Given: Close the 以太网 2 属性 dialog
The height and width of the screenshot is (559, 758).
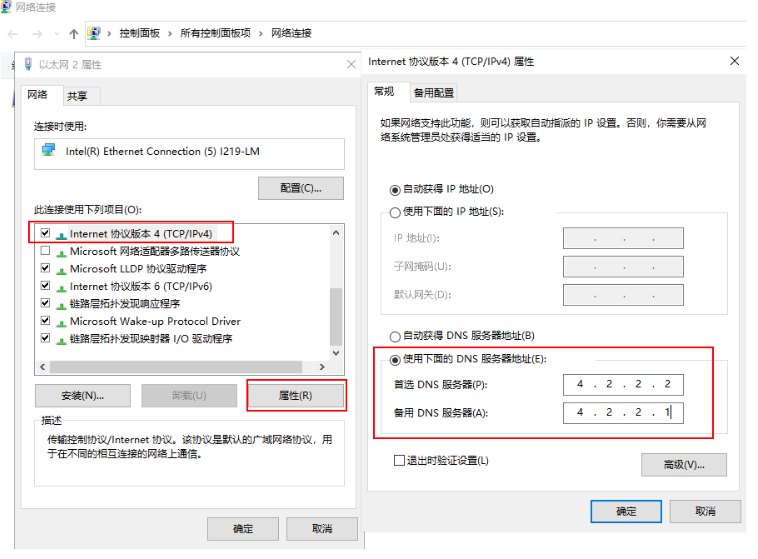Looking at the screenshot, I should (351, 64).
